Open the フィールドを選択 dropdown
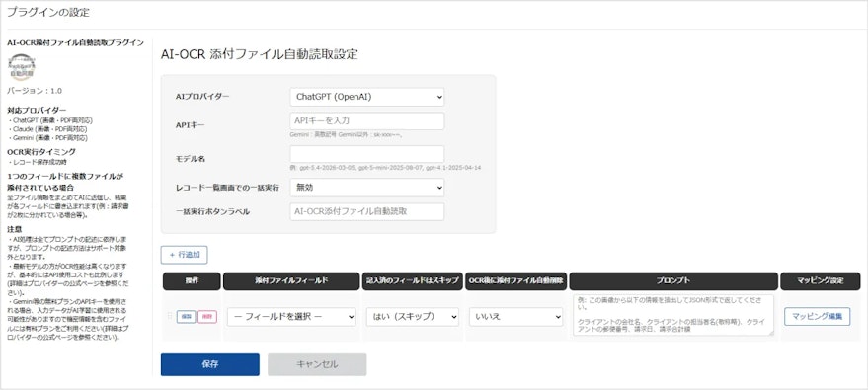The width and height of the screenshot is (868, 390). coord(291,317)
